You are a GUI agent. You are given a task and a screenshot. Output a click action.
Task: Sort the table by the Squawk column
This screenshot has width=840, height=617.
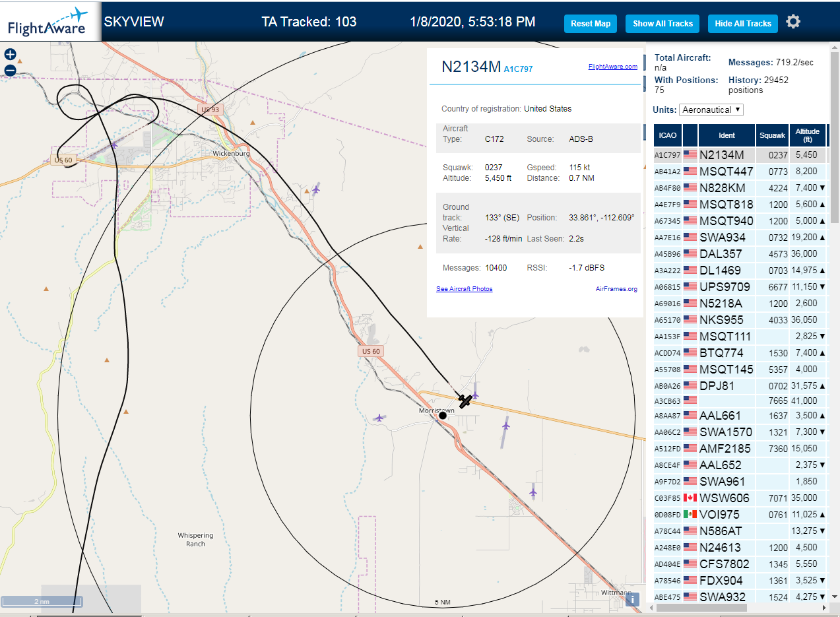[x=772, y=135]
